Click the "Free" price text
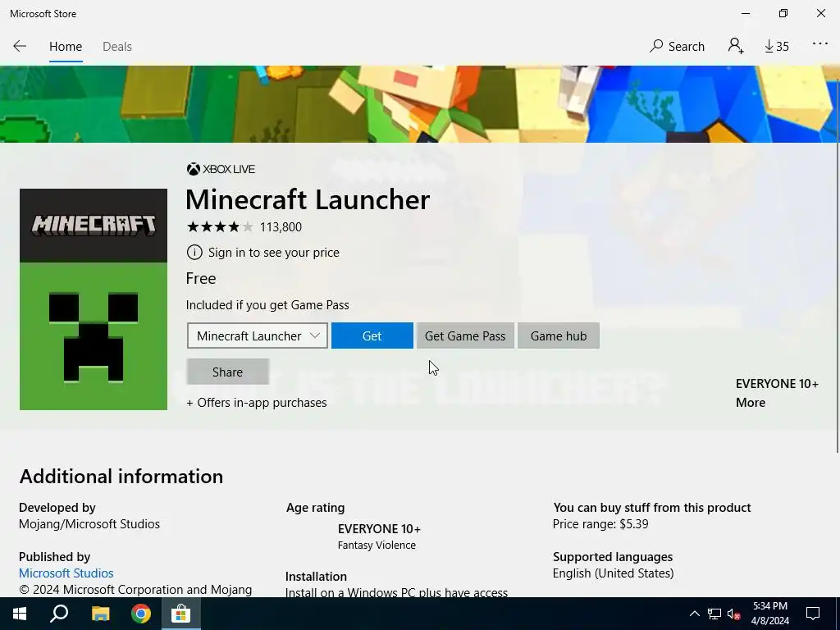Screen dimensions: 840x630 point(201,279)
